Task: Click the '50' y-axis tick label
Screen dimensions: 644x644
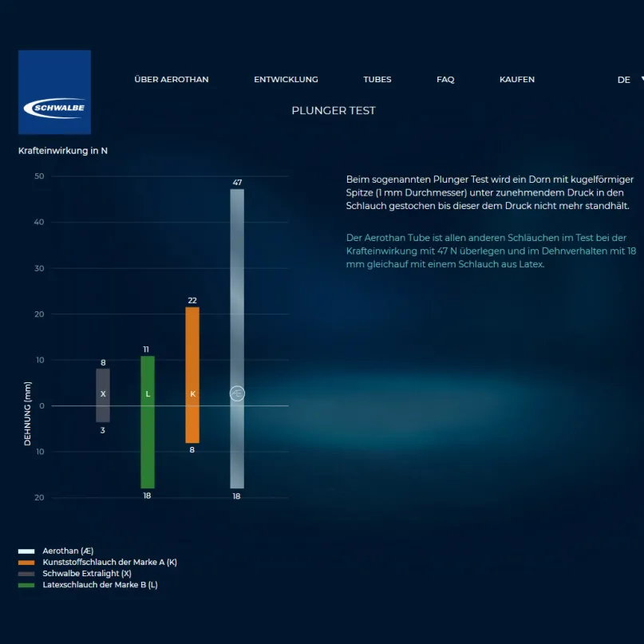Action: click(39, 176)
